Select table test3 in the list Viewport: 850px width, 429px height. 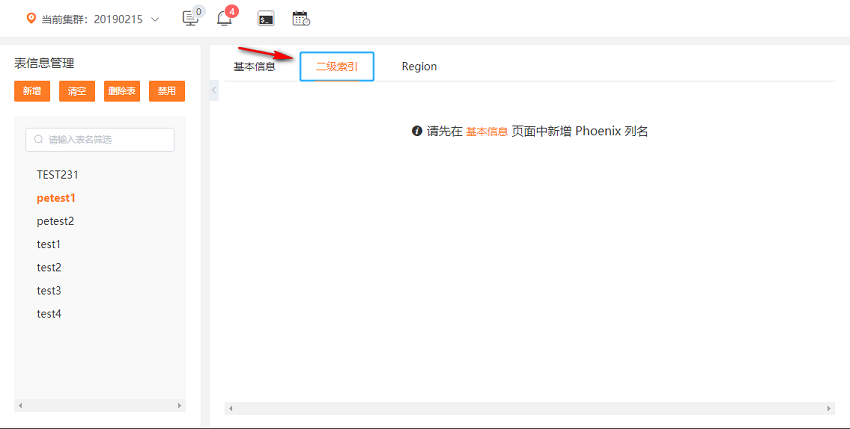pos(49,291)
